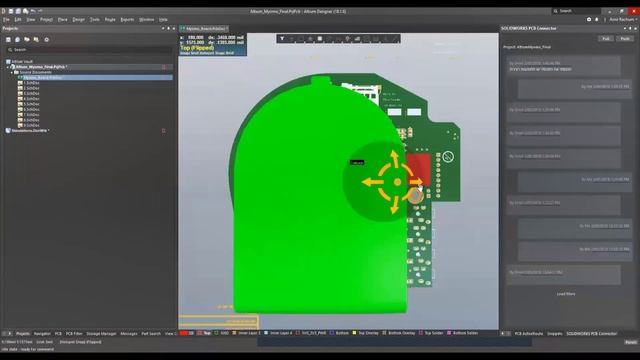
Task: Click the Open document icon in title bar
Action: pos(26,11)
